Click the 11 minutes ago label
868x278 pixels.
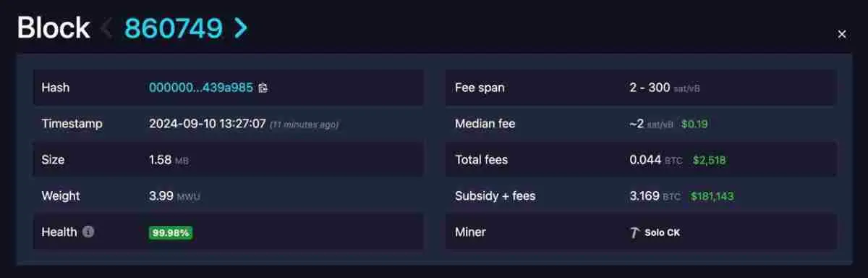tap(304, 125)
